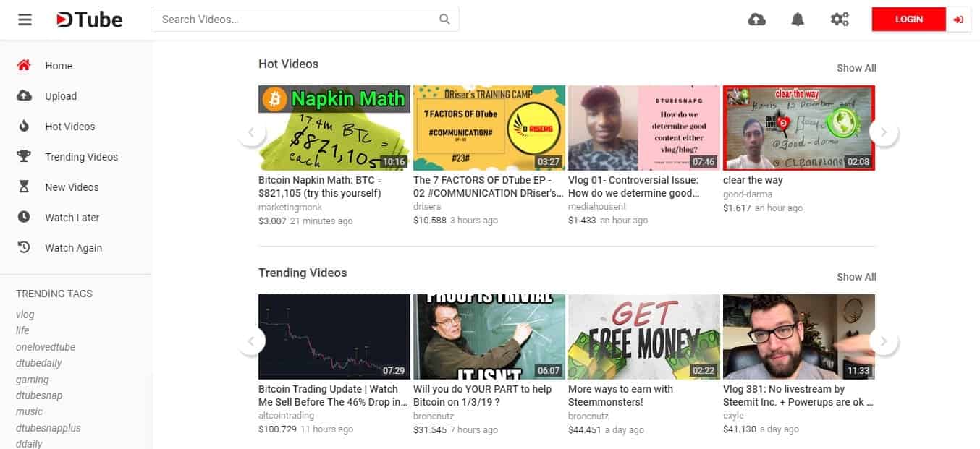
Task: Click title 'Will you do YOUR PART to help Bitcoin'
Action: (x=483, y=395)
